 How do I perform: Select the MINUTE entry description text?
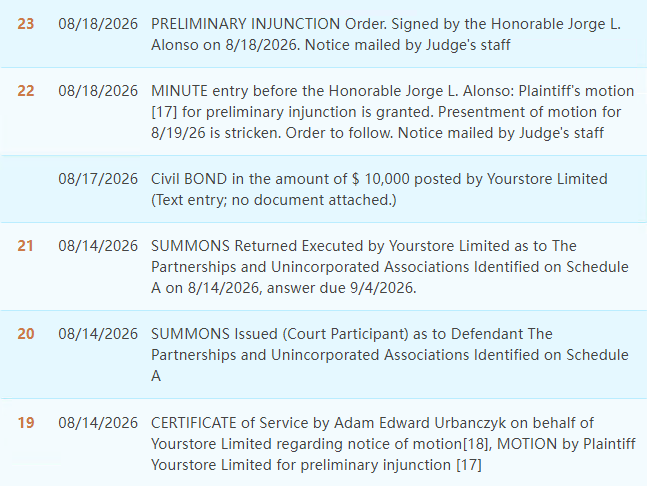392,112
